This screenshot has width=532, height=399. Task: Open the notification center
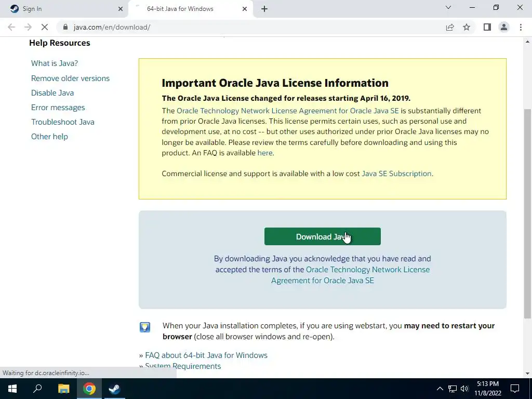pos(515,389)
